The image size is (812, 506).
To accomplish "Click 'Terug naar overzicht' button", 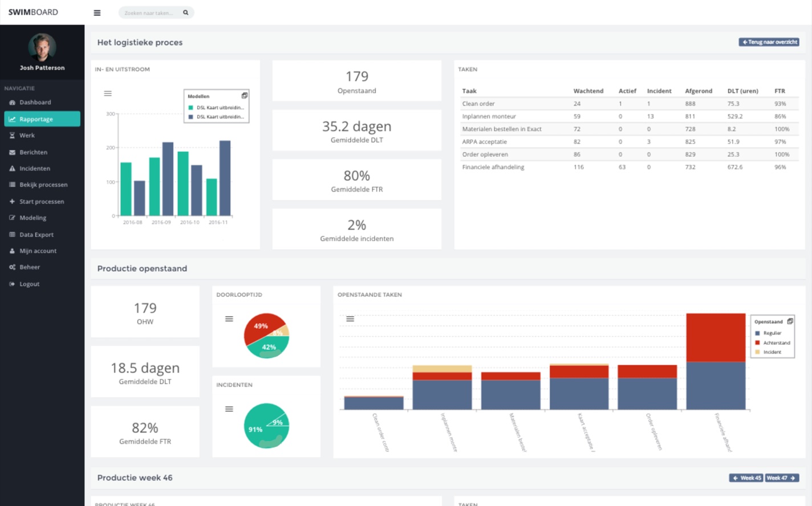I will [x=769, y=42].
